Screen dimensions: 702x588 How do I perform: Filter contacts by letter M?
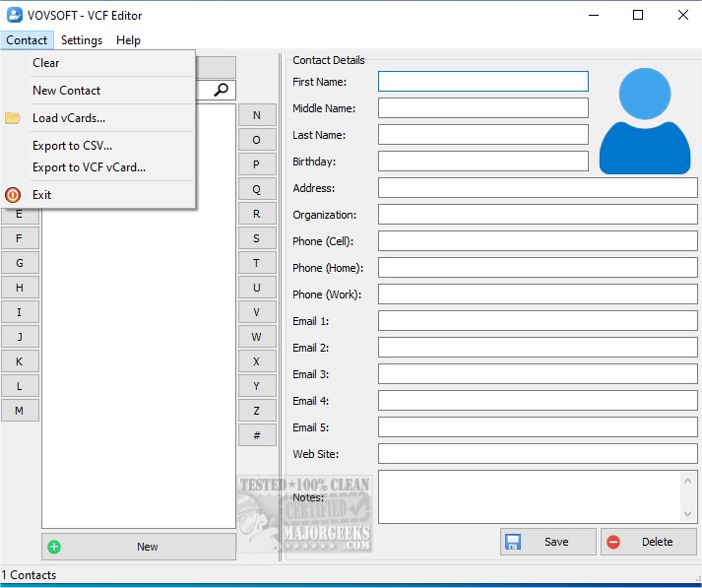click(20, 411)
